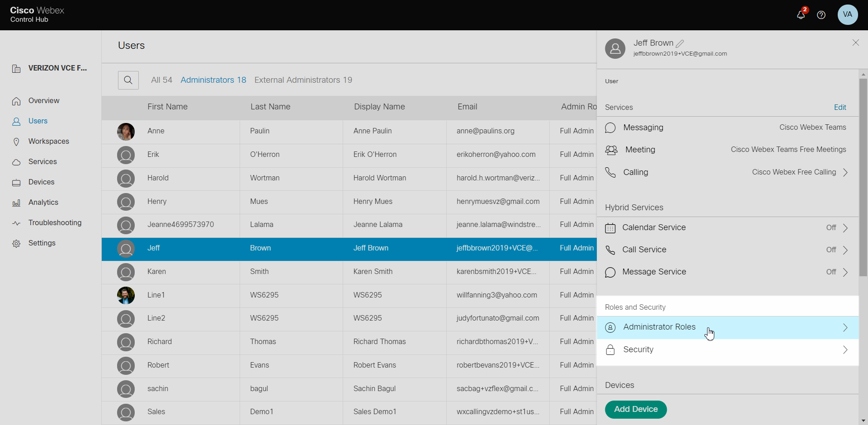Image resolution: width=868 pixels, height=425 pixels.
Task: Open the Analytics section in the sidebar
Action: [43, 202]
